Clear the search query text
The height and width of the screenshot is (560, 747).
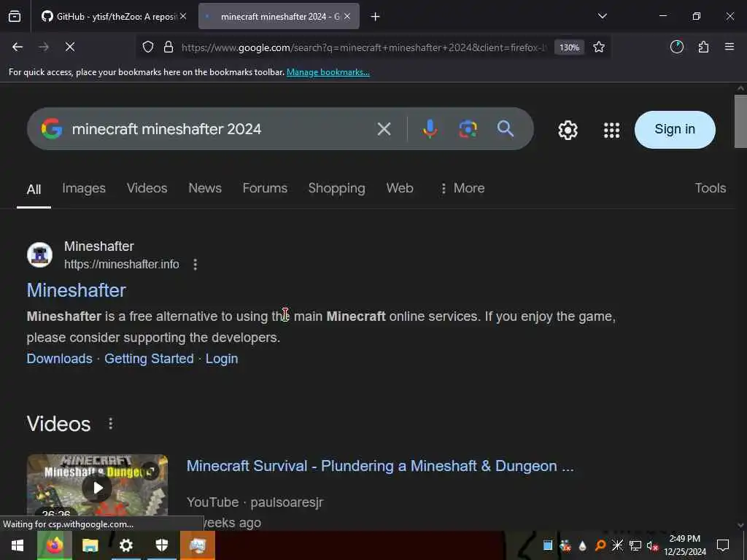point(384,129)
